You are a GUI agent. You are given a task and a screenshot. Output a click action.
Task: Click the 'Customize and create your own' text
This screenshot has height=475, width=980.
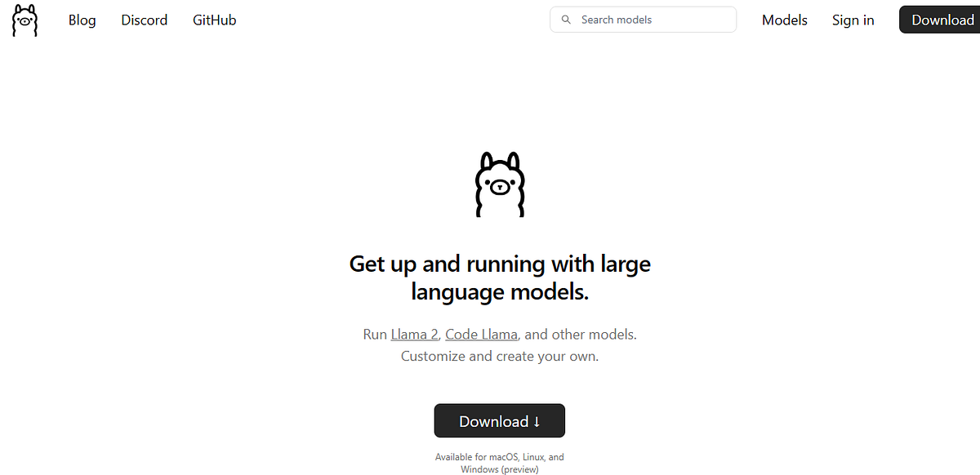(499, 356)
